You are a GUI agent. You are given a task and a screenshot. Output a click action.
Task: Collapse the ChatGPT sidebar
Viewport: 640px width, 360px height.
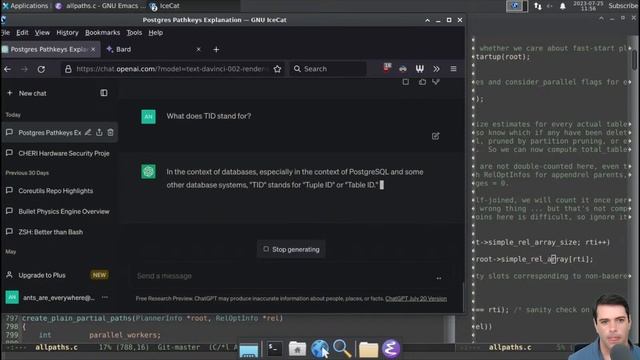click(x=104, y=93)
